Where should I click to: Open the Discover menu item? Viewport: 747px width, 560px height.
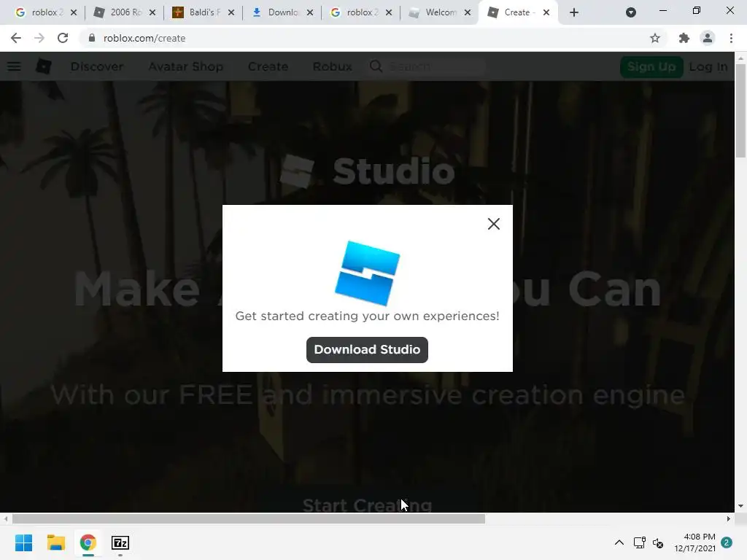tap(97, 66)
